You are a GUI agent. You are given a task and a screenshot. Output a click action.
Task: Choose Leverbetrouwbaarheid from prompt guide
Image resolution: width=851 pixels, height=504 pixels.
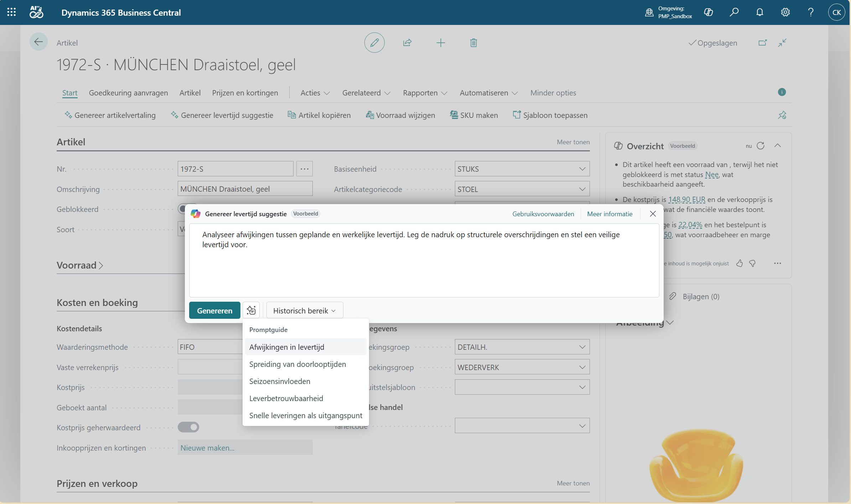286,398
